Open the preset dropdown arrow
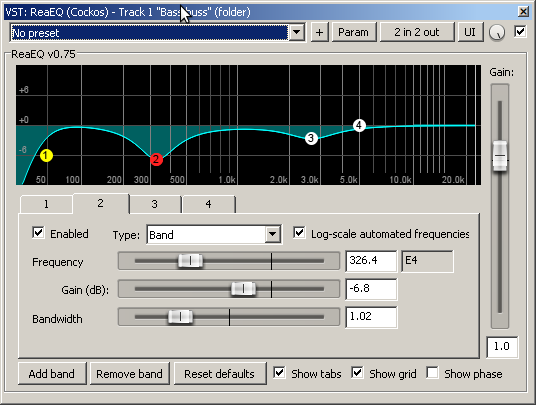536x405 pixels. click(297, 32)
